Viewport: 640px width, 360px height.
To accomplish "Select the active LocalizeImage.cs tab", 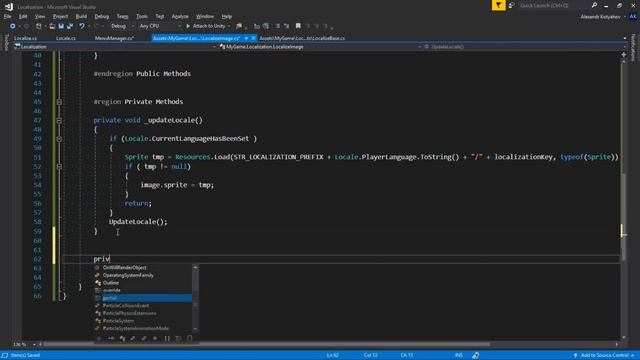I will point(196,38).
